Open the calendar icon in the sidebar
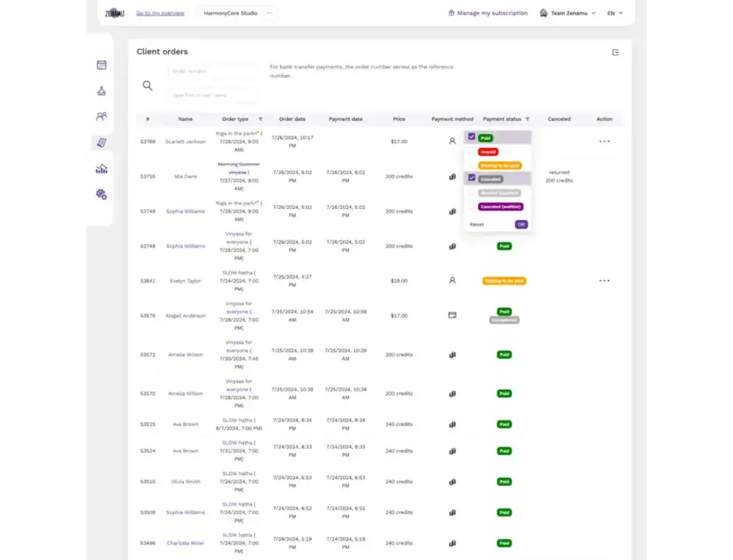The height and width of the screenshot is (560, 733). click(101, 65)
